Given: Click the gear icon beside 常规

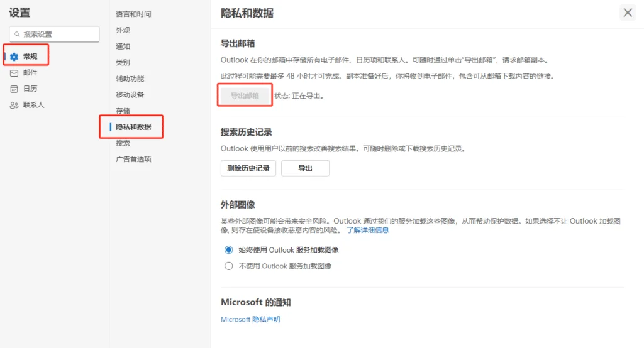Looking at the screenshot, I should (x=14, y=57).
